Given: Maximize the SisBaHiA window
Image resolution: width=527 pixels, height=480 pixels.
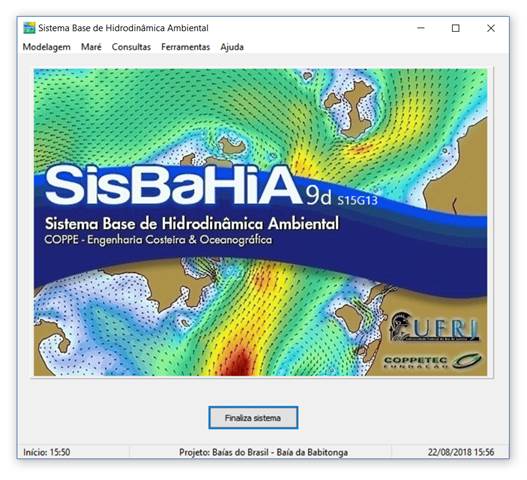Looking at the screenshot, I should click(x=456, y=28).
